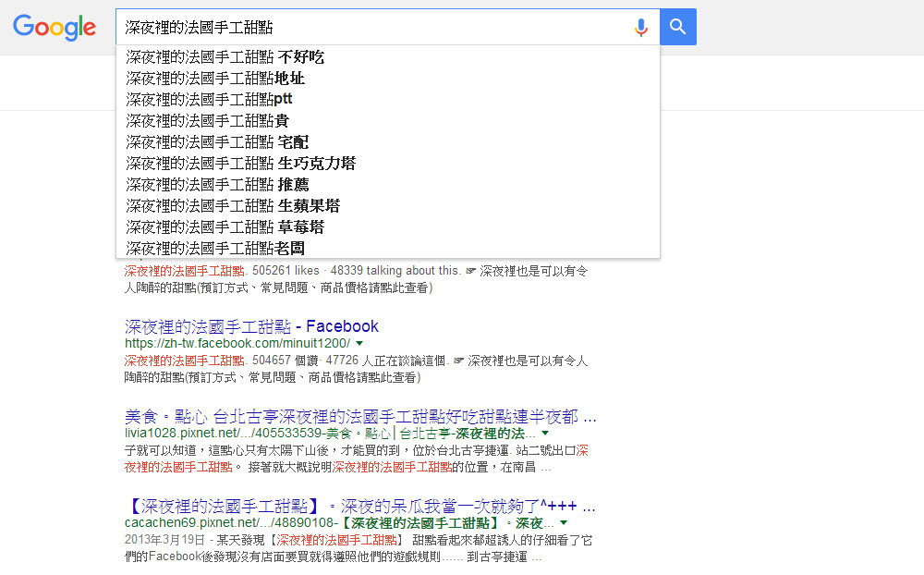The width and height of the screenshot is (924, 575).
Task: Click the https://zh-tw.facebook.com/minuit1200/ URL text
Action: 237,343
